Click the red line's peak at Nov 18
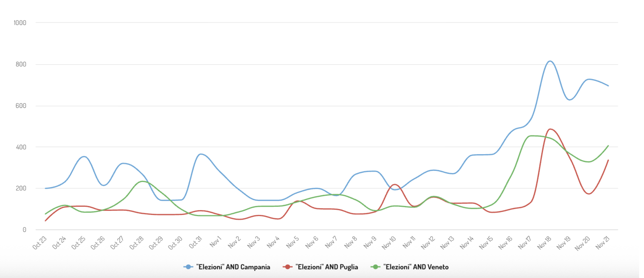Viewport: 644px width, 278px height. pos(550,129)
